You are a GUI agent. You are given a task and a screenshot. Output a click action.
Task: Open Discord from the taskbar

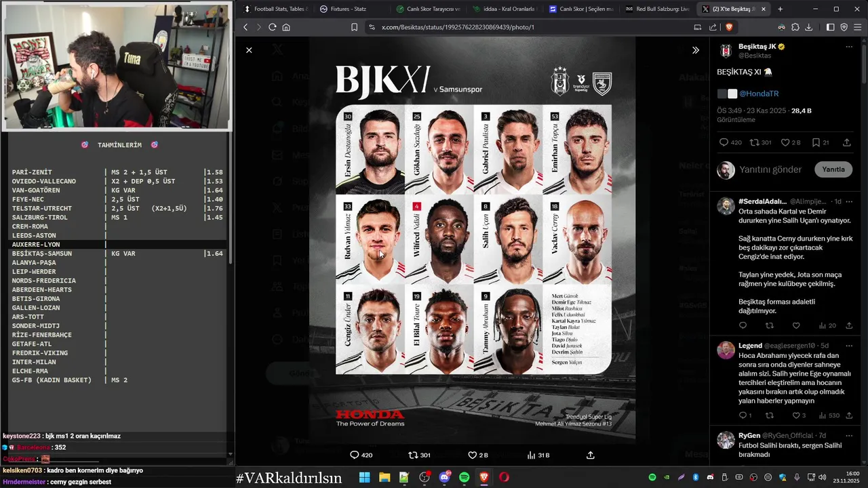(x=445, y=477)
